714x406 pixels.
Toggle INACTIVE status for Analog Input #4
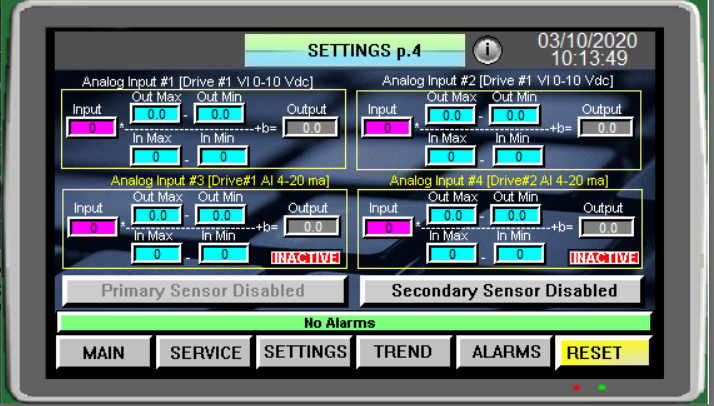point(604,258)
